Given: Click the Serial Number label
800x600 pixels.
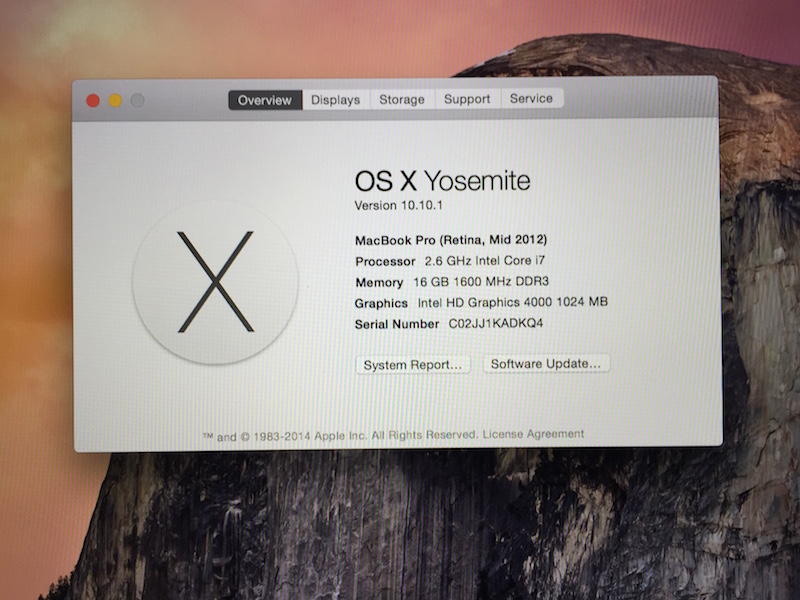Looking at the screenshot, I should pyautogui.click(x=397, y=324).
